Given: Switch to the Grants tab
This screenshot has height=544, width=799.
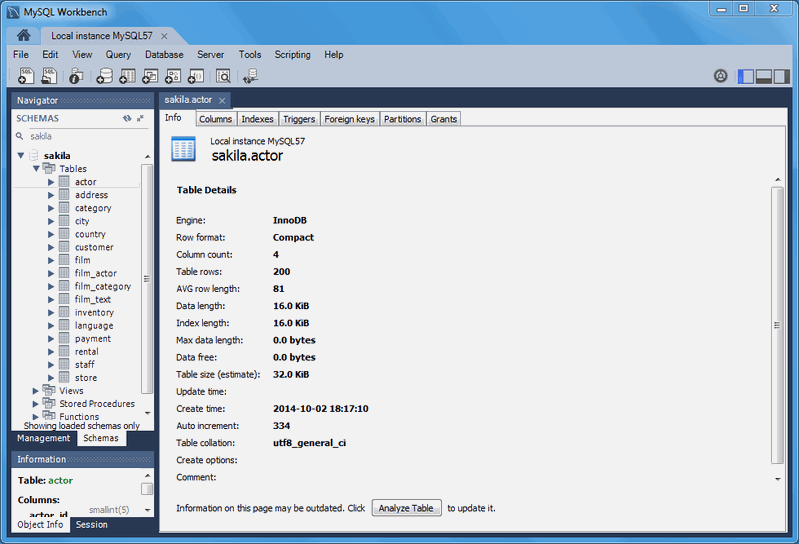Looking at the screenshot, I should click(x=444, y=119).
